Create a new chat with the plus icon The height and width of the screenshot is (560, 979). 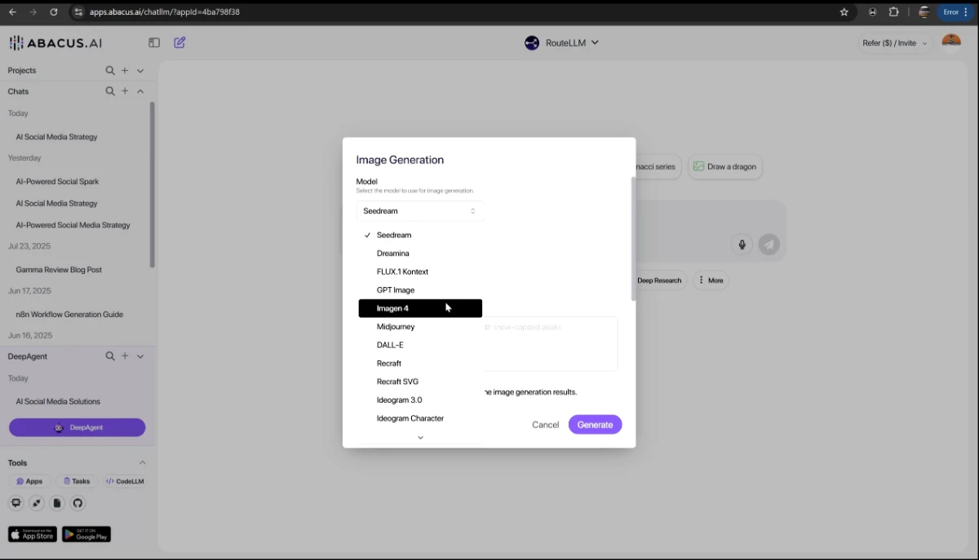tap(125, 91)
